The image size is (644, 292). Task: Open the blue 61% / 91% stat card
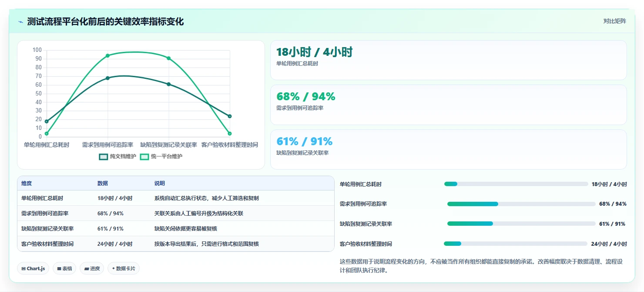tap(449, 149)
